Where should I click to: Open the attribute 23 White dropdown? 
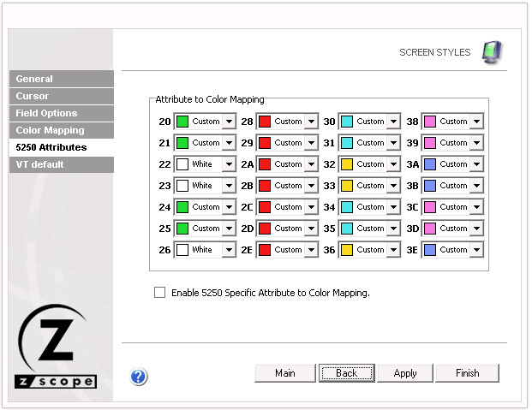tap(229, 186)
